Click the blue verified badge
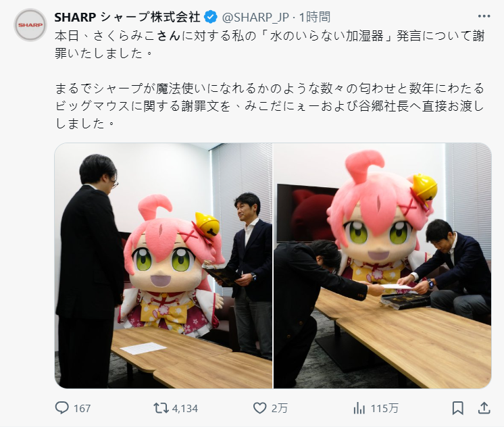Viewport: 504px width, 427px height. click(211, 17)
